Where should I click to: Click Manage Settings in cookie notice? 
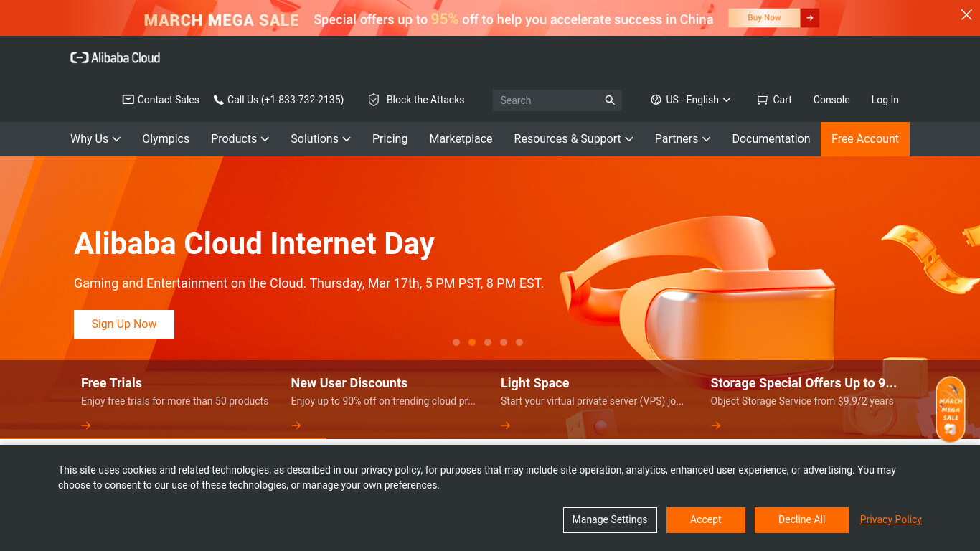click(610, 520)
